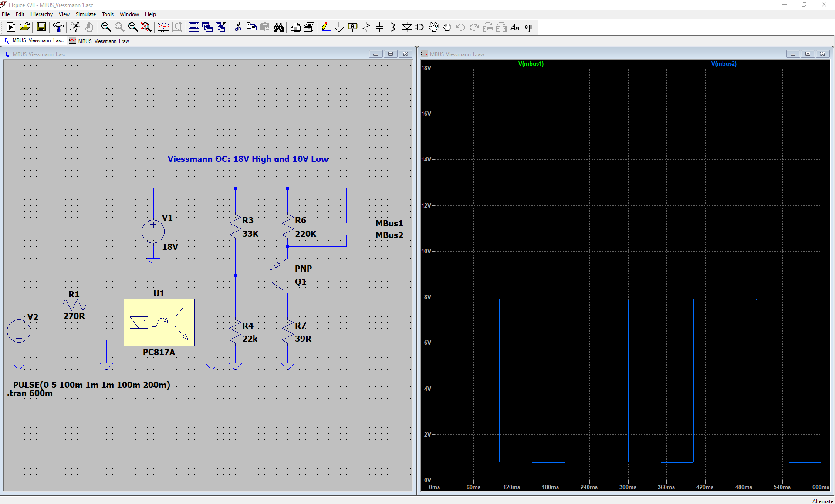The width and height of the screenshot is (835, 504).
Task: Select the PC817A optocoupler symbol
Action: tap(159, 323)
